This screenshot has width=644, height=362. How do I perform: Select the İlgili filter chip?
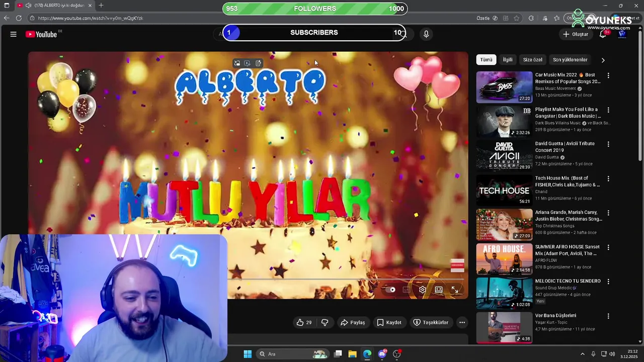tap(508, 60)
